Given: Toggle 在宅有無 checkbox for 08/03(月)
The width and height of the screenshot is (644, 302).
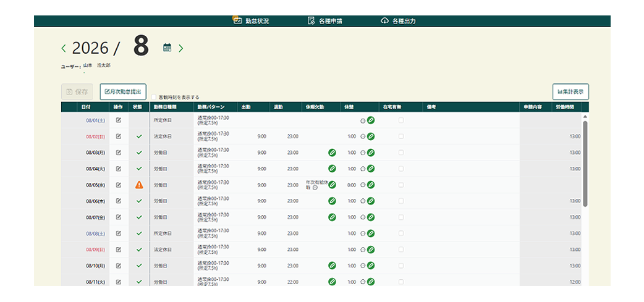Looking at the screenshot, I should pos(401,153).
